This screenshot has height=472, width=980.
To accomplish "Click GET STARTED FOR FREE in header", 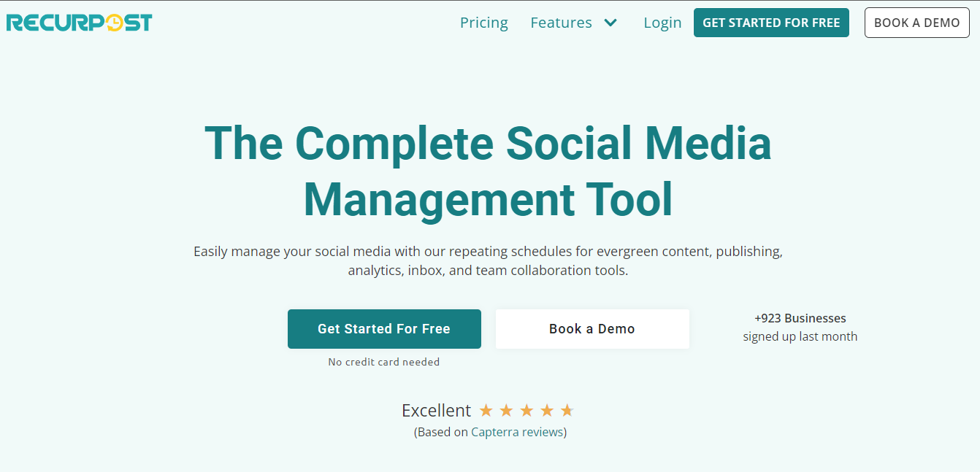I will [771, 23].
